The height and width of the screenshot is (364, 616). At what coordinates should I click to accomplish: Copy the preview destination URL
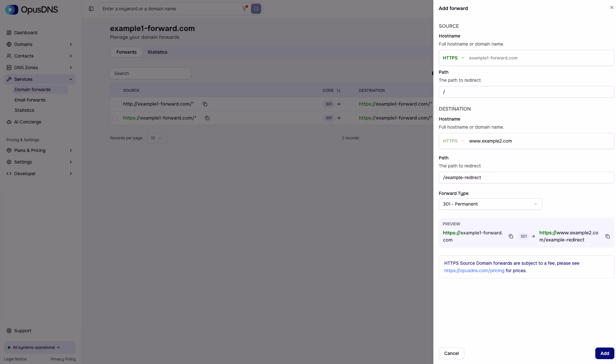[608, 237]
